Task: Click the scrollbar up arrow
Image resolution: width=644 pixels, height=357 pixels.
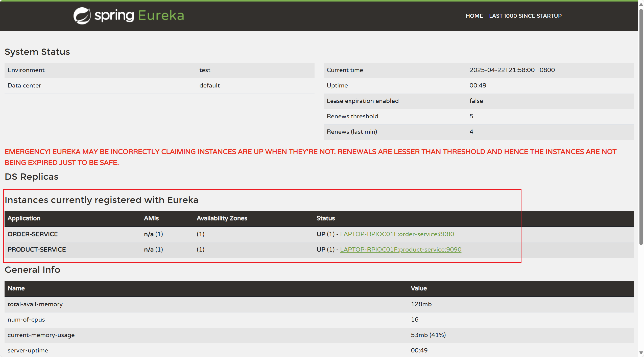Action: tap(641, 5)
